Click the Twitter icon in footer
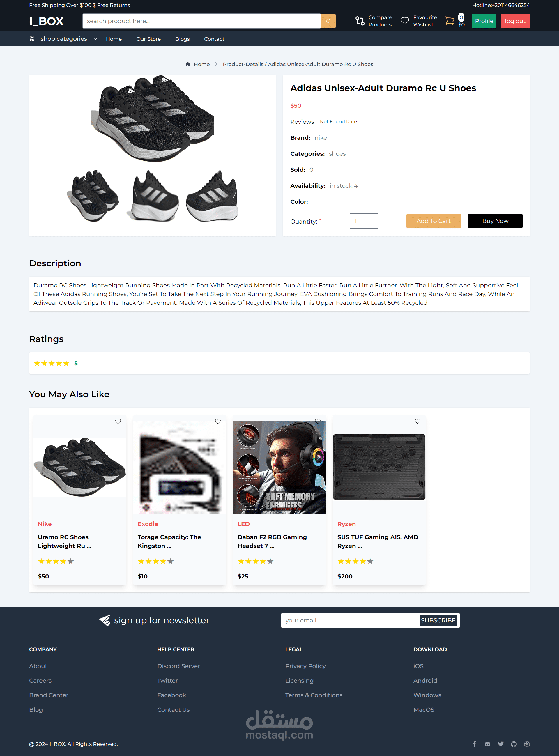 500,744
